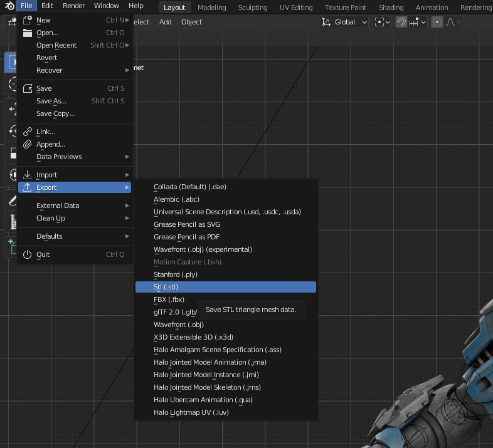Expand Open Recent submenu
493x448 pixels.
[75, 45]
